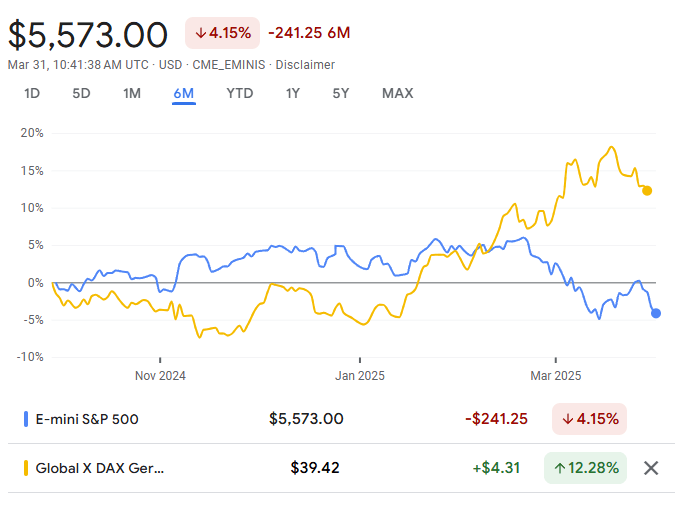Click the yellow endpoint dot on chart
This screenshot has width=695, height=506.
[x=647, y=190]
